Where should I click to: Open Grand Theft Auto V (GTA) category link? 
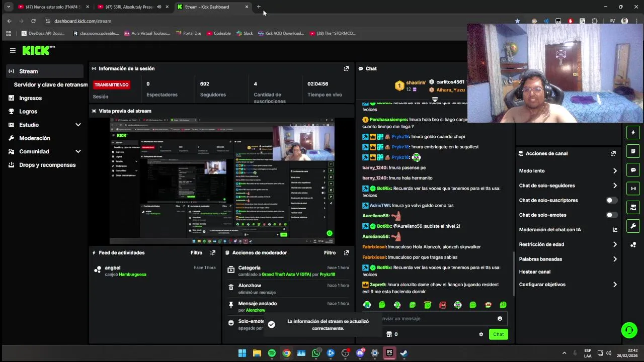(286, 275)
